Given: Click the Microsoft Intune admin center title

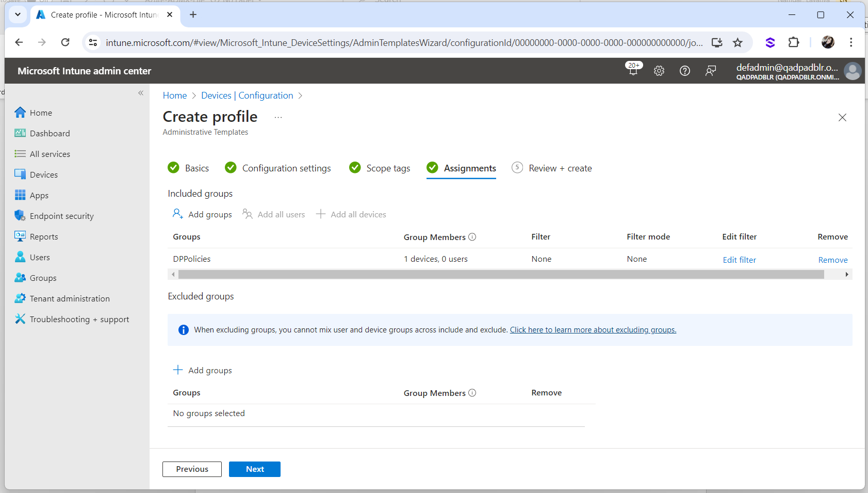Looking at the screenshot, I should point(84,71).
